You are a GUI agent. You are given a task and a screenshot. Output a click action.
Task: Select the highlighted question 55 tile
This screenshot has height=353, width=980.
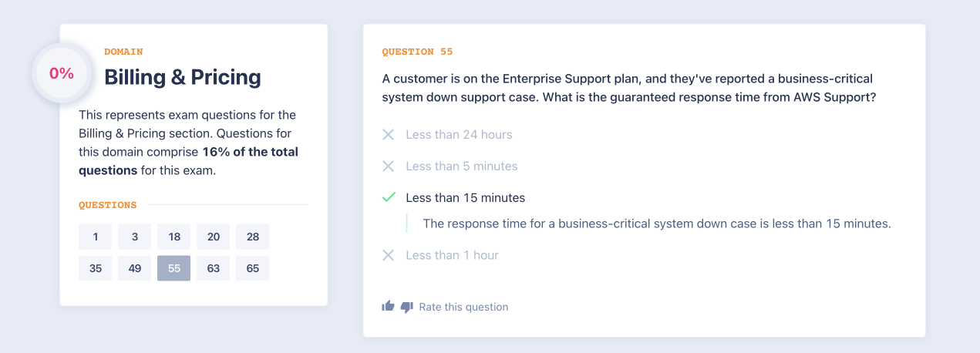pos(174,268)
